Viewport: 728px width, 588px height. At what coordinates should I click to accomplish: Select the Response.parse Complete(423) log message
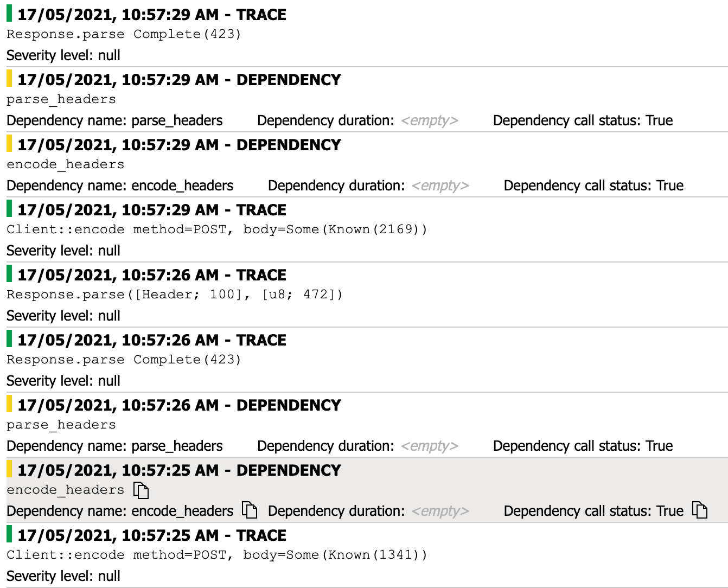click(x=123, y=34)
